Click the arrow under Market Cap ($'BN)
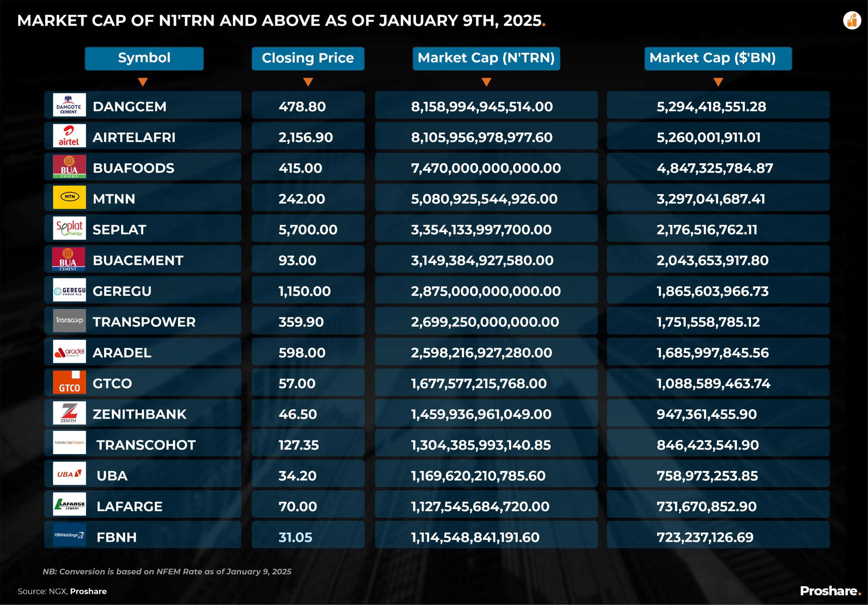This screenshot has width=868, height=605. pyautogui.click(x=718, y=82)
